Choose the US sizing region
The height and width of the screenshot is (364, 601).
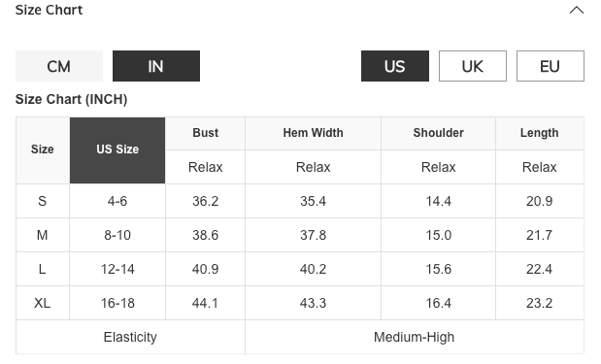coord(395,66)
